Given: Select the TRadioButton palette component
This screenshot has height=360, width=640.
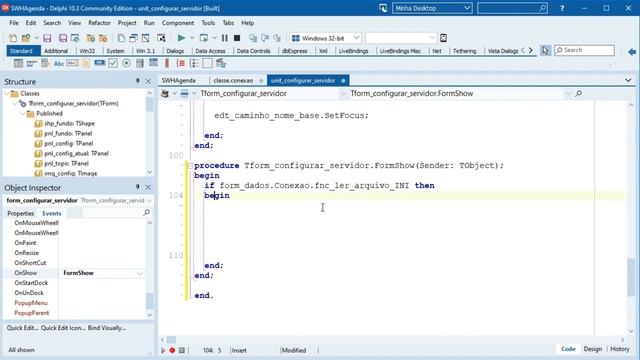Looking at the screenshot, I should [x=127, y=63].
